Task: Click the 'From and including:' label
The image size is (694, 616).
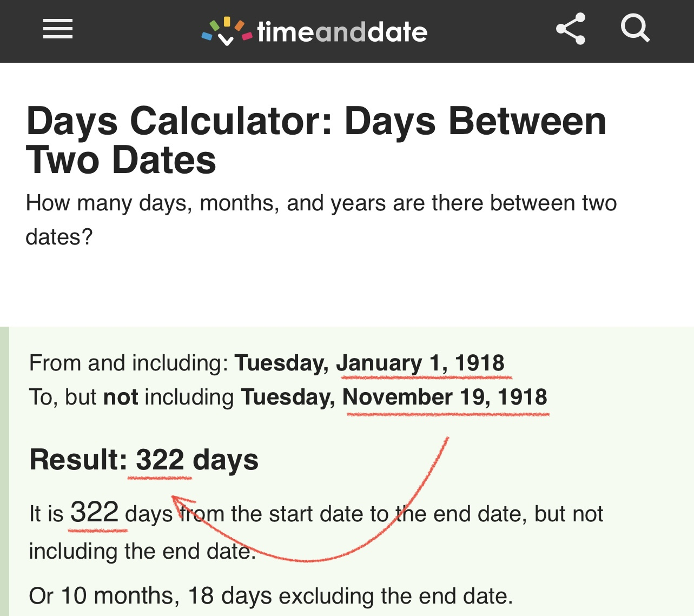Action: [x=129, y=363]
